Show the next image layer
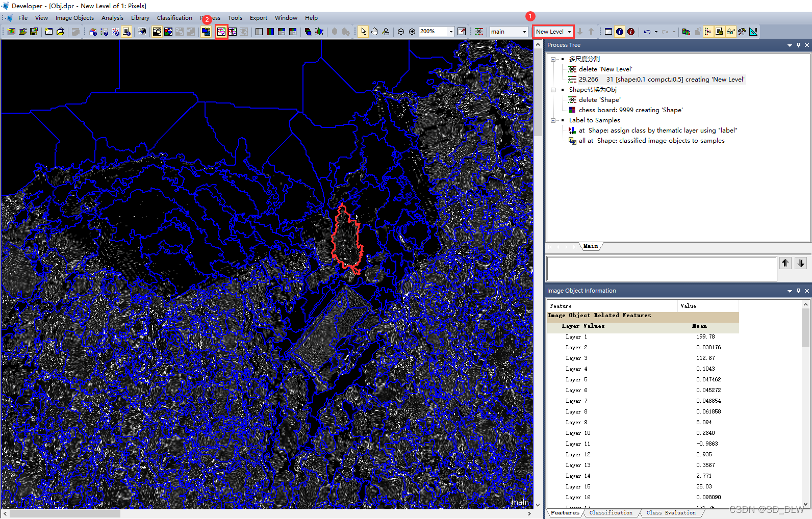Viewport: 812px width, 519px height. click(293, 32)
